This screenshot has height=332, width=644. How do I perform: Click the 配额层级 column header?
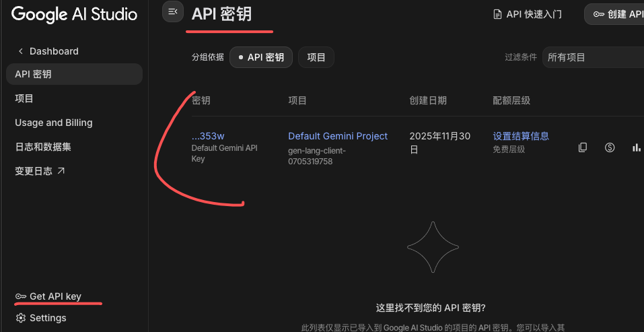pyautogui.click(x=511, y=100)
